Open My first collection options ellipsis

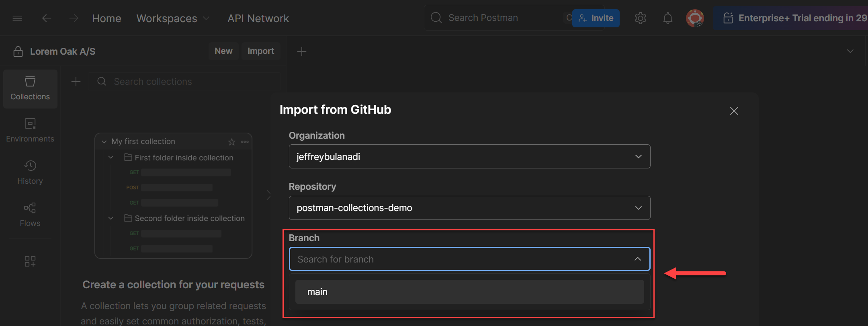pyautogui.click(x=245, y=142)
